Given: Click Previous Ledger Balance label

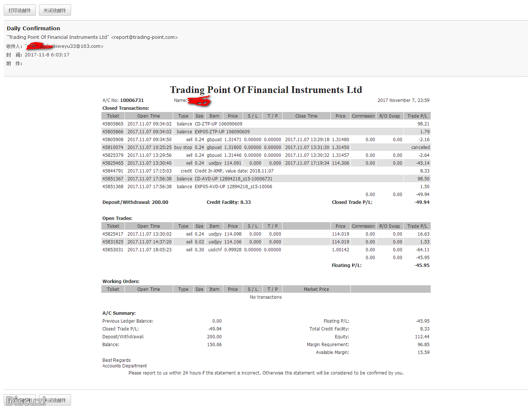Looking at the screenshot, I should pyautogui.click(x=128, y=321).
